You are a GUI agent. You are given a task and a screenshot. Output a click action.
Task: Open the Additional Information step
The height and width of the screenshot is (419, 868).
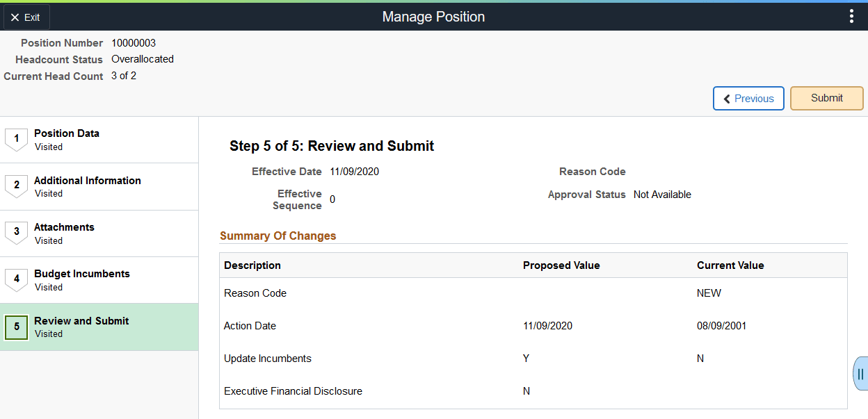[x=87, y=181]
